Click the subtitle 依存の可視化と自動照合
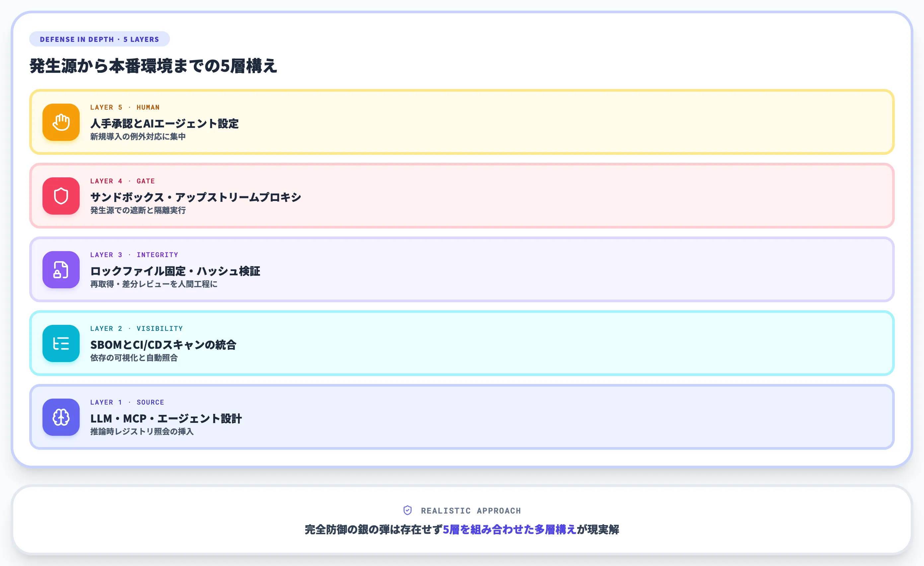Screen dimensions: 924x566 coord(134,358)
